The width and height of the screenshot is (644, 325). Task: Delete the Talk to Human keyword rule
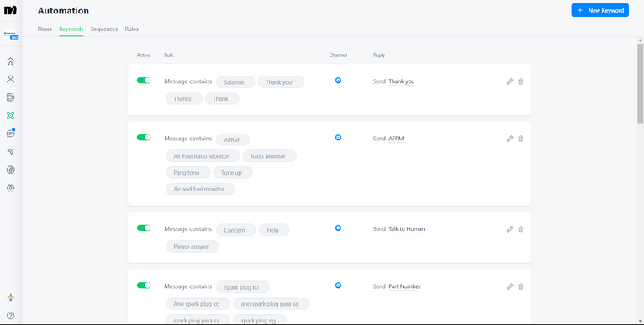tap(520, 229)
